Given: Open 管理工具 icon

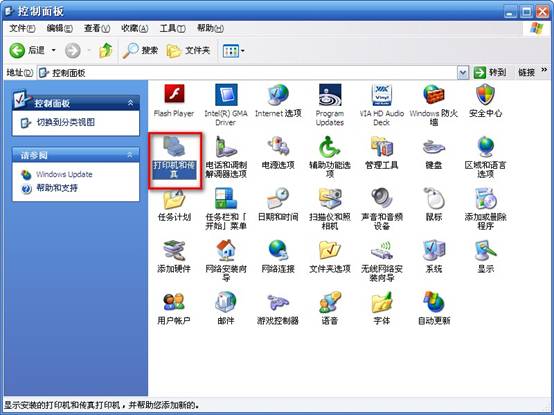Looking at the screenshot, I should tap(382, 153).
